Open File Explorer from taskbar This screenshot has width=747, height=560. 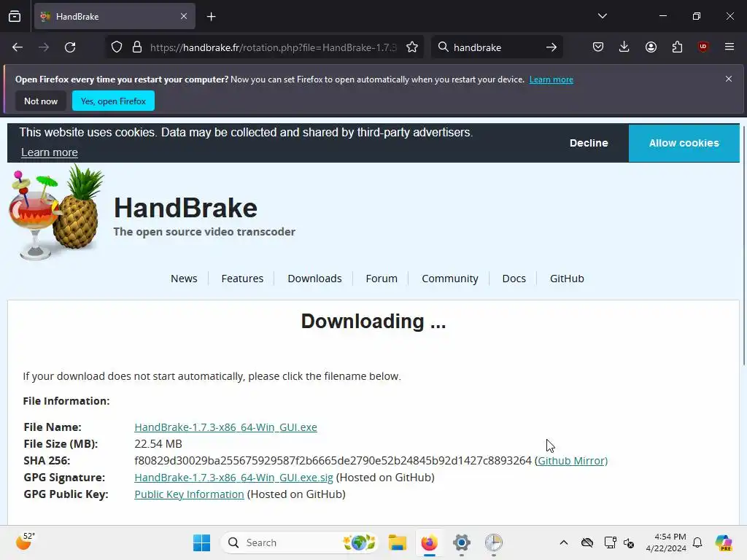click(397, 542)
